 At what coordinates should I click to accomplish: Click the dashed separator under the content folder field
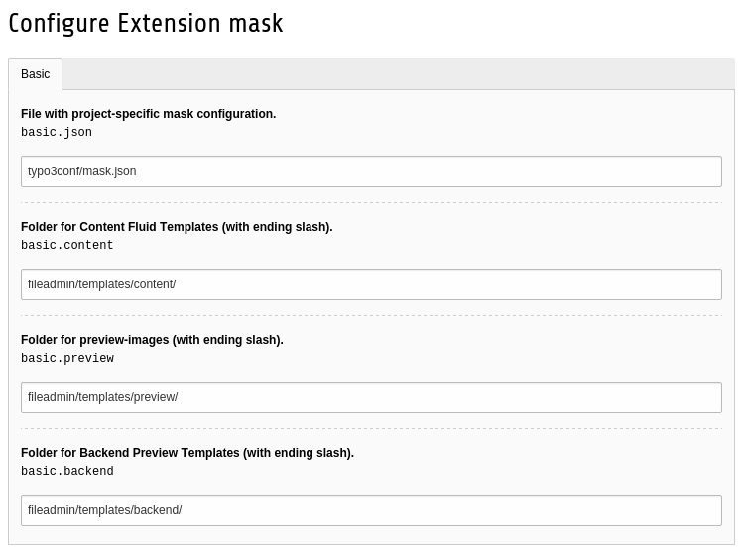(371, 316)
